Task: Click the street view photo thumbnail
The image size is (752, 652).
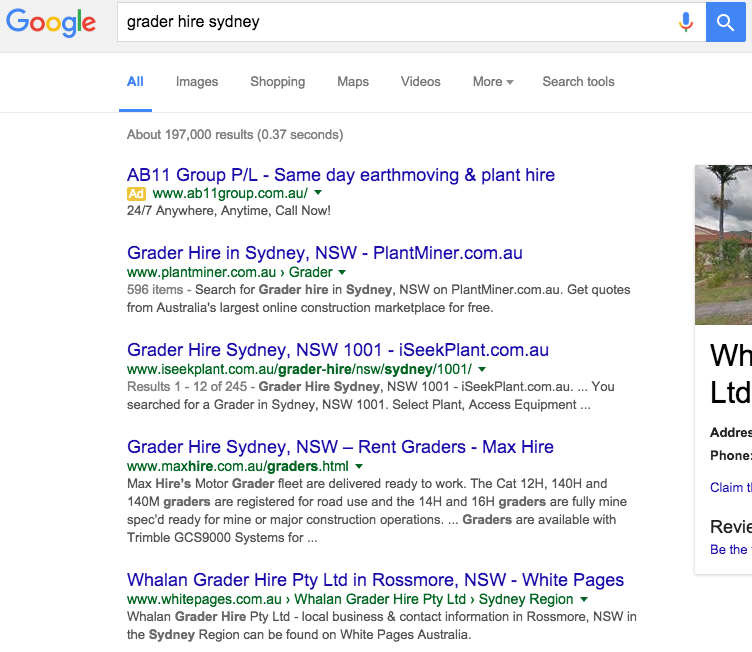Action: 723,245
